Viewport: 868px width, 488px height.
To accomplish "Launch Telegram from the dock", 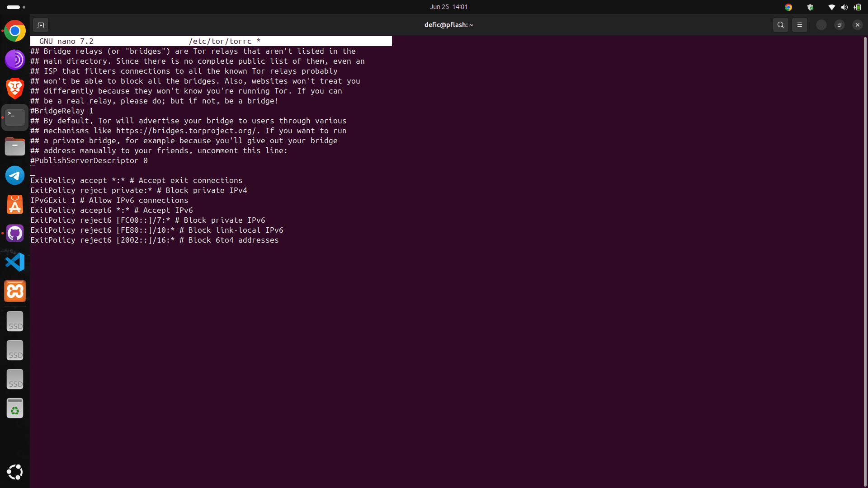I will pyautogui.click(x=15, y=175).
